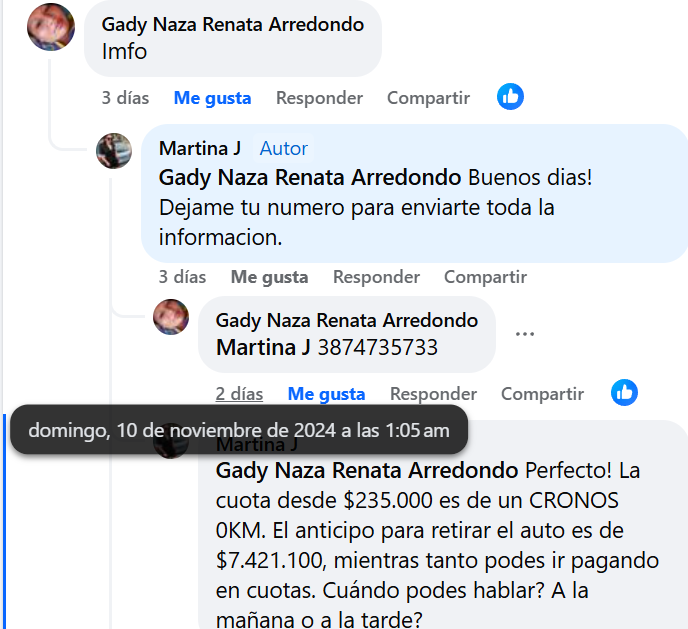Click Compartir under the phone number comment
The height and width of the screenshot is (629, 688).
(x=543, y=394)
